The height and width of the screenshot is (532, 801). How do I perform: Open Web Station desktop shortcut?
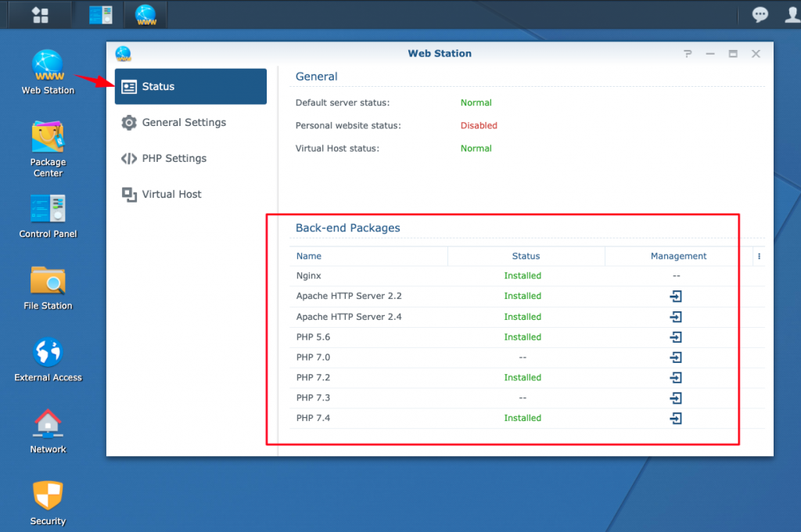(x=48, y=72)
